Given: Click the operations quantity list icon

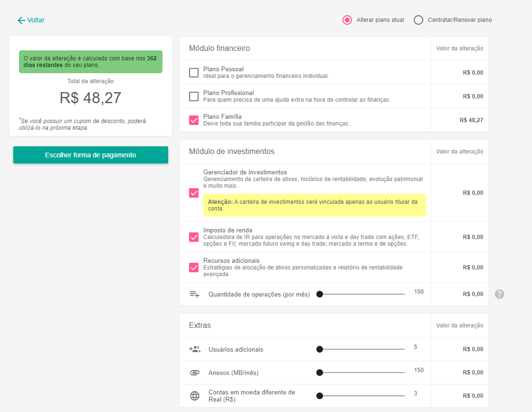Looking at the screenshot, I should [195, 294].
